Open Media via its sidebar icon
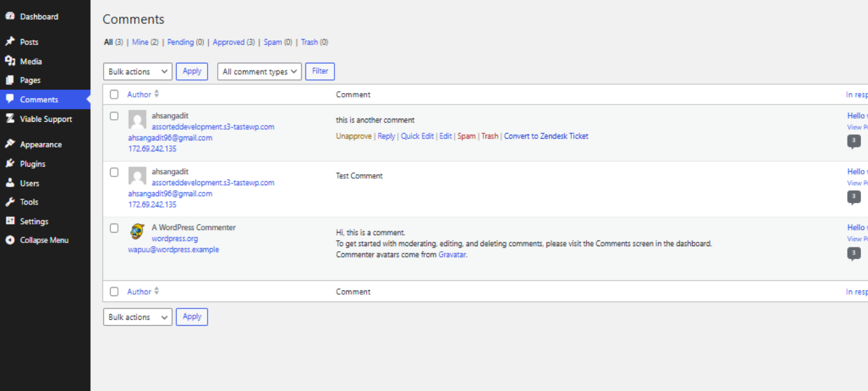Screen dimensions: 868x391 click(10, 61)
